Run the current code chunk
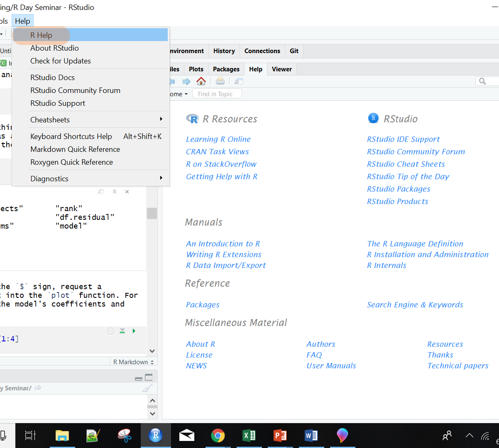The image size is (499, 448). pyautogui.click(x=134, y=331)
